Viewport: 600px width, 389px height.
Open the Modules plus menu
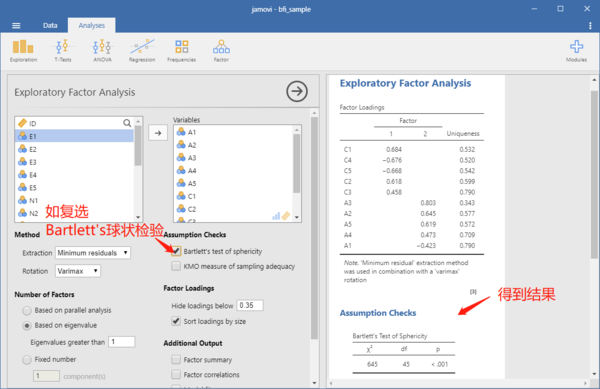(x=576, y=51)
